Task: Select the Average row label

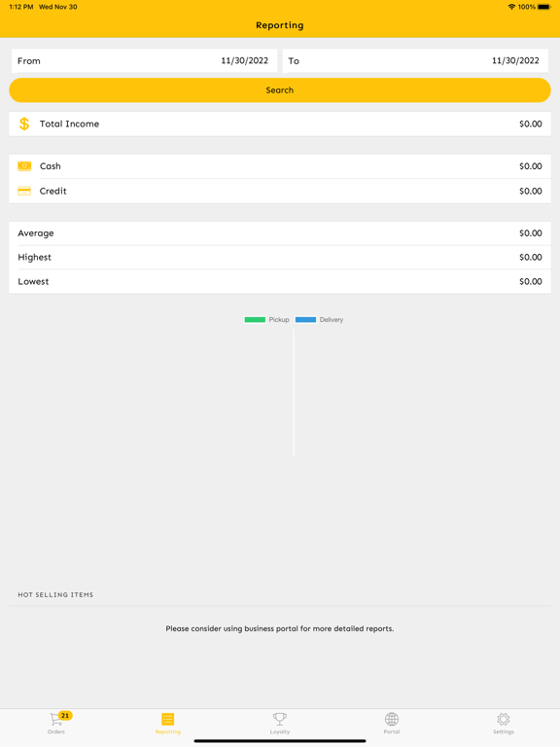Action: pos(36,233)
